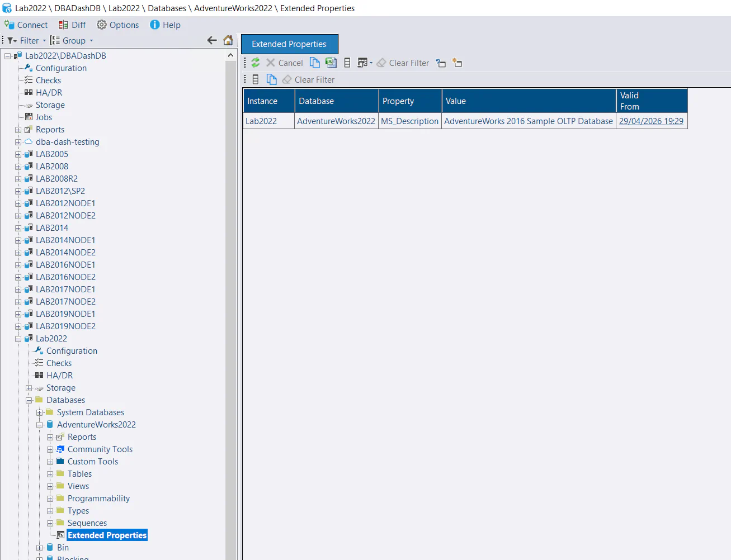Select Jobs under the DBADashDB instance
Image resolution: width=731 pixels, height=560 pixels.
coord(44,117)
